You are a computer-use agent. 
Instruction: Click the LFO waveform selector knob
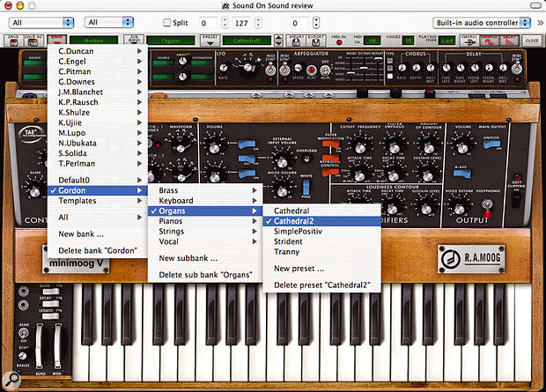[x=247, y=67]
